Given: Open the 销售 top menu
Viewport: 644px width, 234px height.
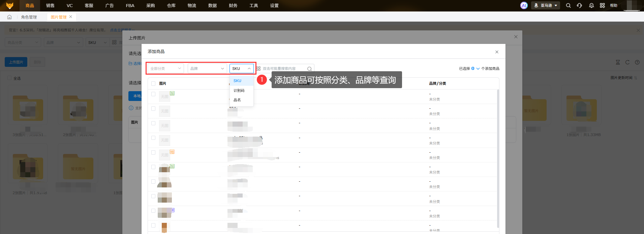Looking at the screenshot, I should tap(50, 5).
